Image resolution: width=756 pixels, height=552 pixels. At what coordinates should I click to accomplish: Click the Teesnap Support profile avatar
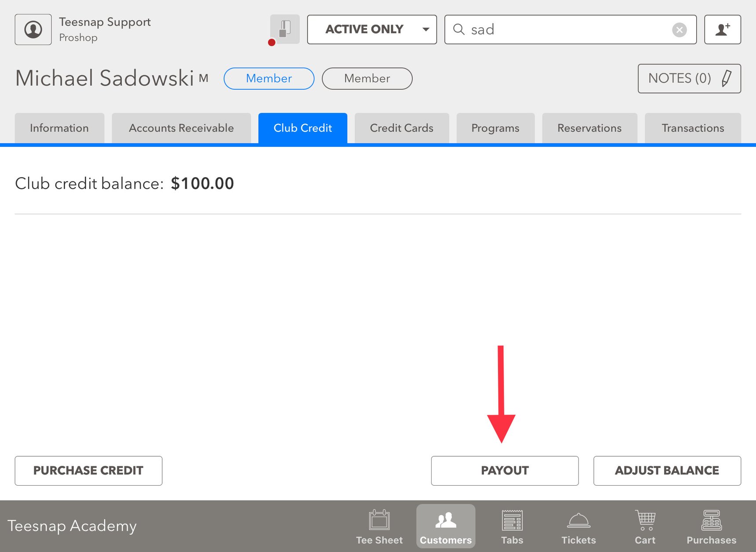[33, 29]
